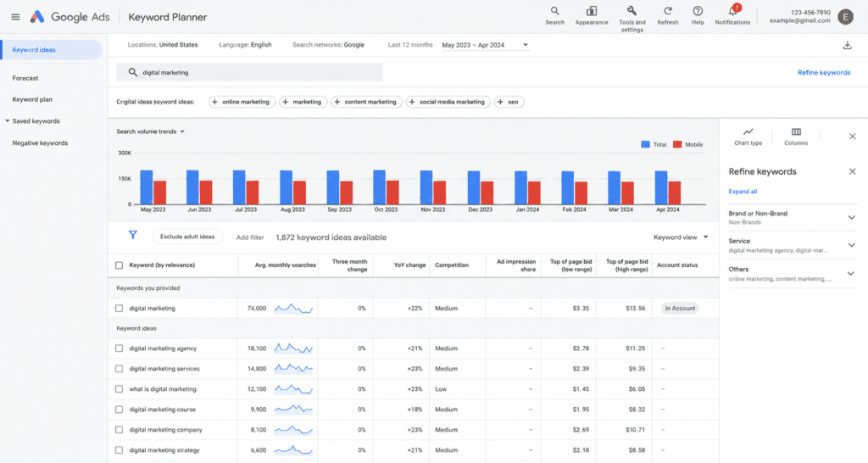Image resolution: width=868 pixels, height=463 pixels.
Task: Expand the Service refine section
Action: tap(851, 245)
